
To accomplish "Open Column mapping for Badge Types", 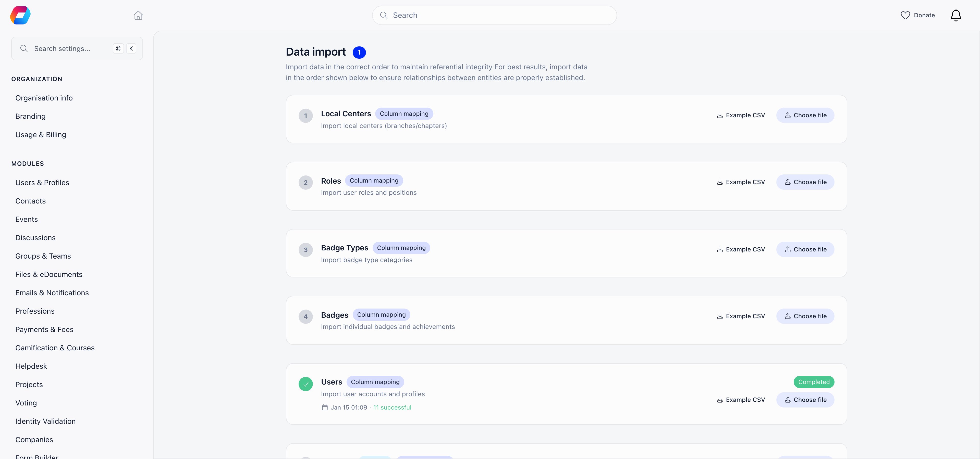I will 401,248.
